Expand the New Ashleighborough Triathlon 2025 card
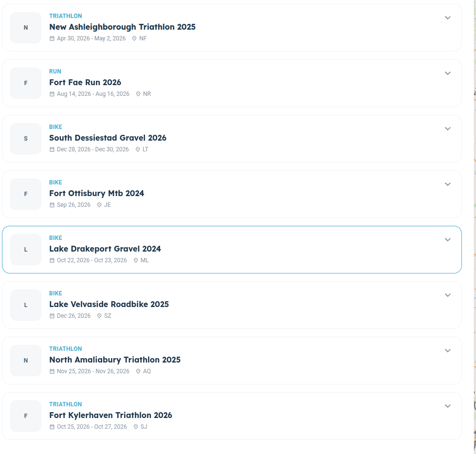 (x=447, y=18)
